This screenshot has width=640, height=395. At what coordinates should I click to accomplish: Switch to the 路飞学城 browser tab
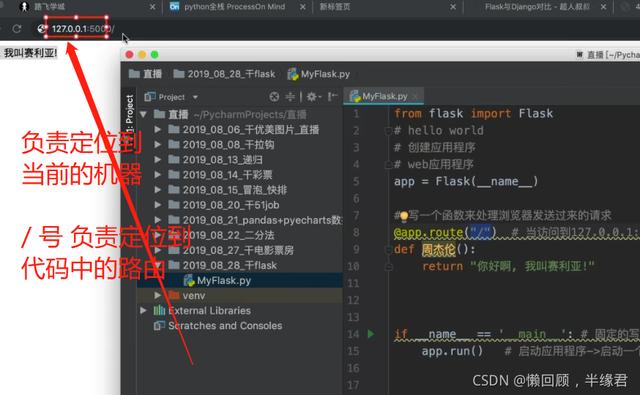point(49,7)
